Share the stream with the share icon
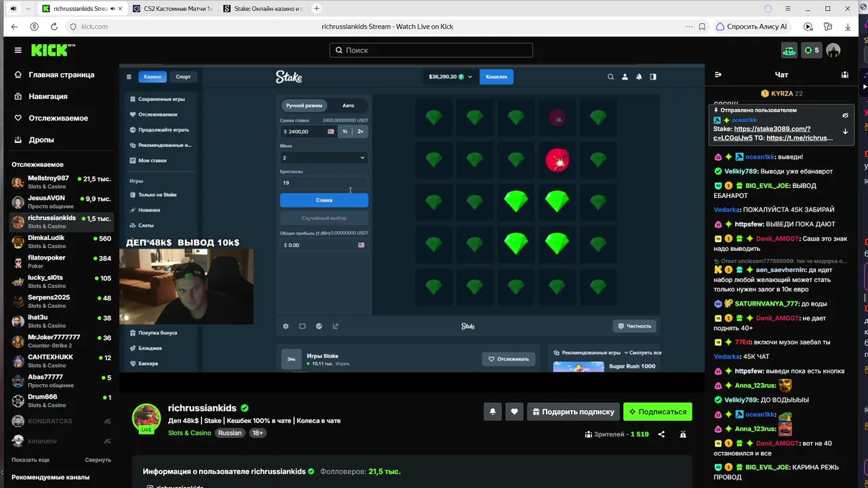Screen dimensions: 868x488 point(661,434)
